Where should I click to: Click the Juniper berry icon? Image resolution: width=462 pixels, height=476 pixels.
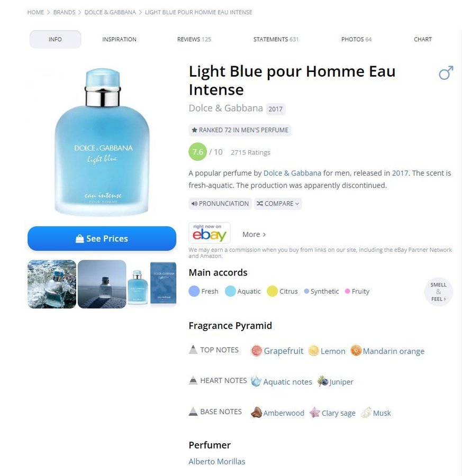click(x=323, y=381)
